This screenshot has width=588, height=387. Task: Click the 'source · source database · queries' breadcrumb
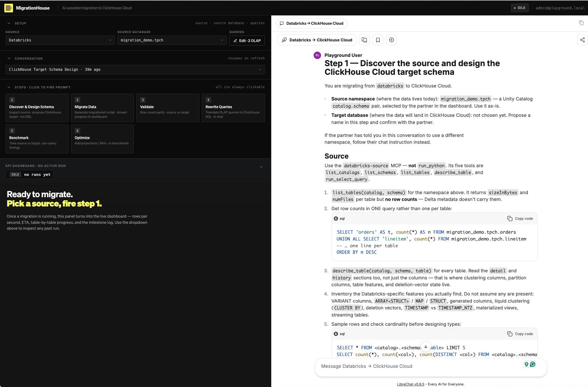(x=230, y=23)
